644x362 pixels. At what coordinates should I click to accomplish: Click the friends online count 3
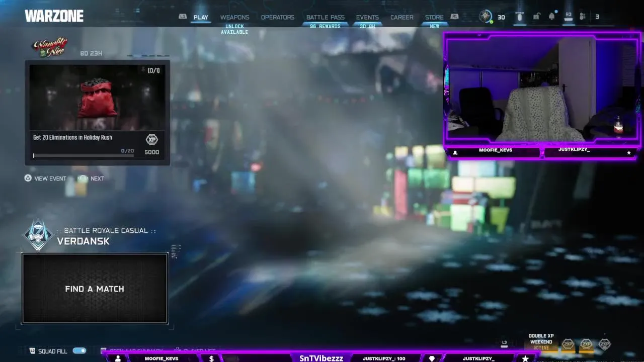(597, 17)
